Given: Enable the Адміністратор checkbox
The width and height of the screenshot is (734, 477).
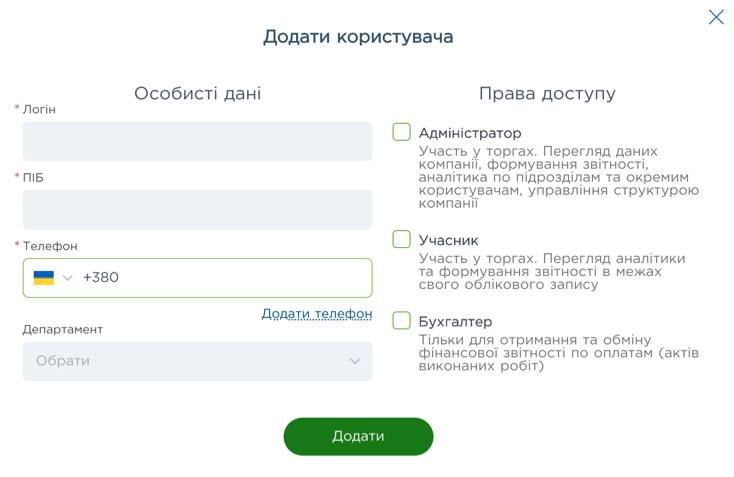Looking at the screenshot, I should pyautogui.click(x=402, y=132).
